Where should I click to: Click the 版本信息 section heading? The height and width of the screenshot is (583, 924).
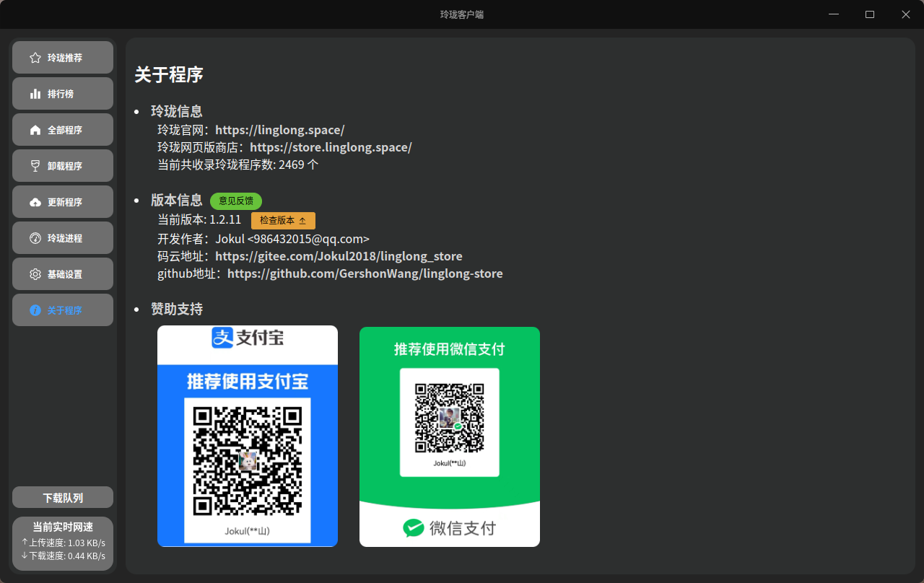click(177, 201)
